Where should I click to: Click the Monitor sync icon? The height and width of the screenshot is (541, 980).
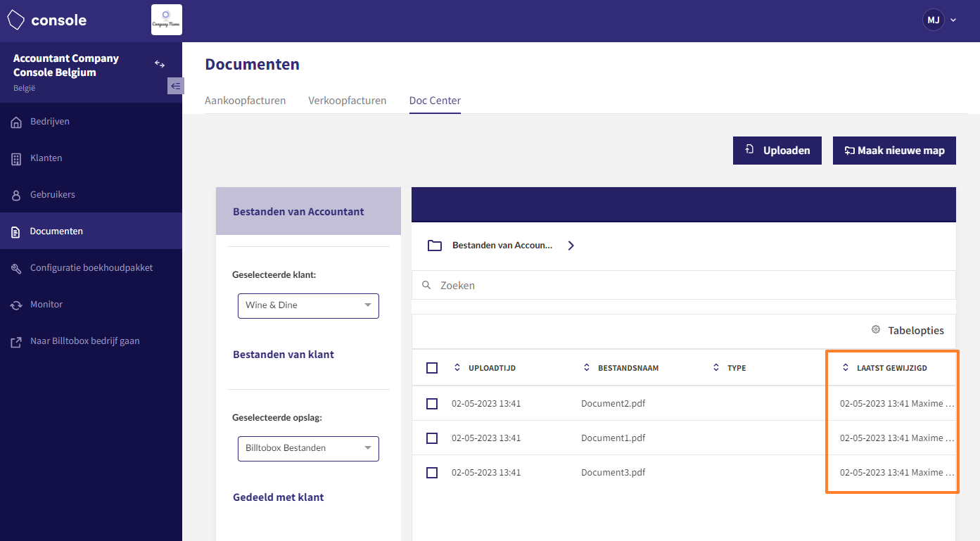point(16,305)
